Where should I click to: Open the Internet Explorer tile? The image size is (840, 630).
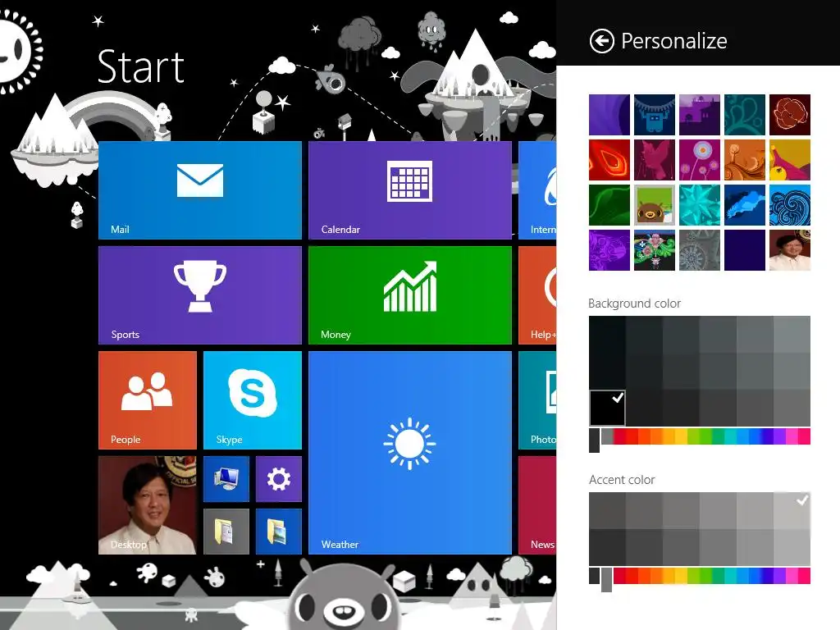[537, 190]
